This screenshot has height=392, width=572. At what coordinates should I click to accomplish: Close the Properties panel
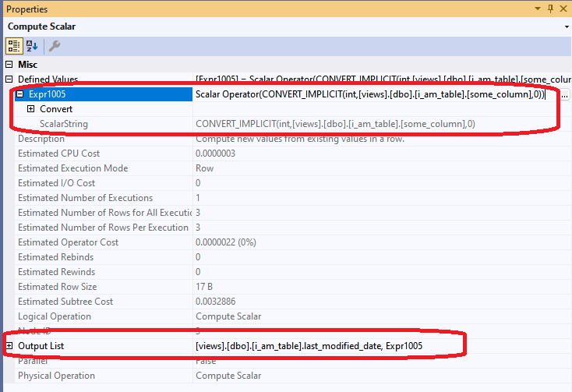564,9
